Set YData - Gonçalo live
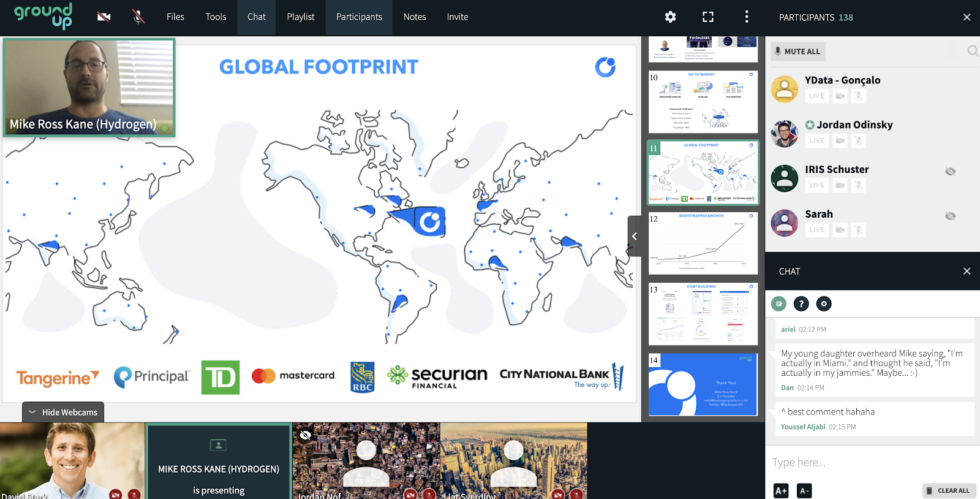This screenshot has height=499, width=980. (x=816, y=96)
